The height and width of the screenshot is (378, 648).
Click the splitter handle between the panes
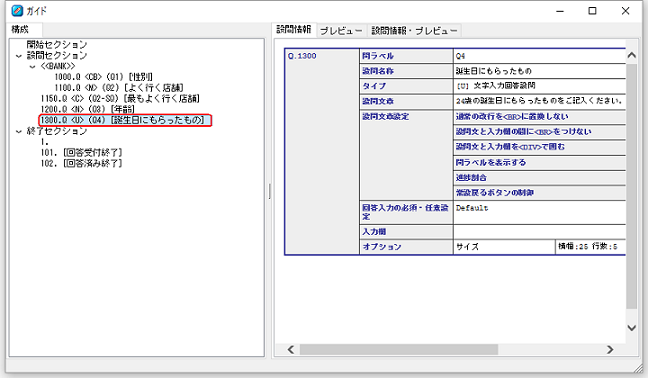pyautogui.click(x=269, y=192)
